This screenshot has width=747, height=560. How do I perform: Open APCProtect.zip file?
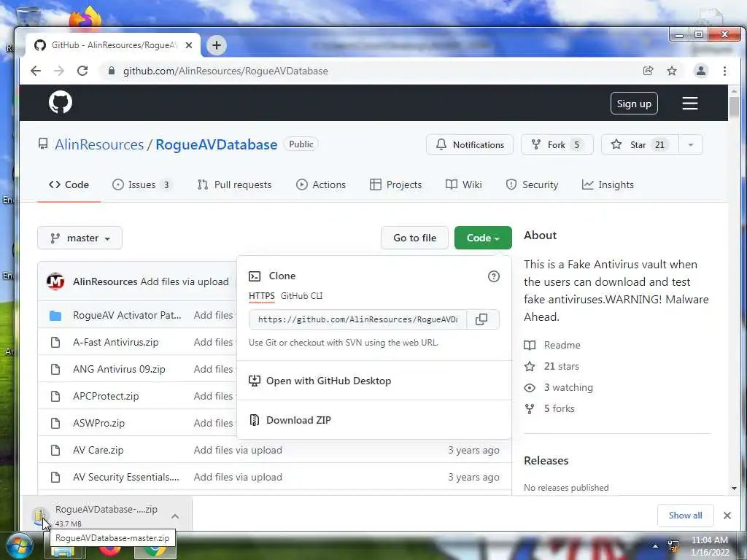pos(106,396)
